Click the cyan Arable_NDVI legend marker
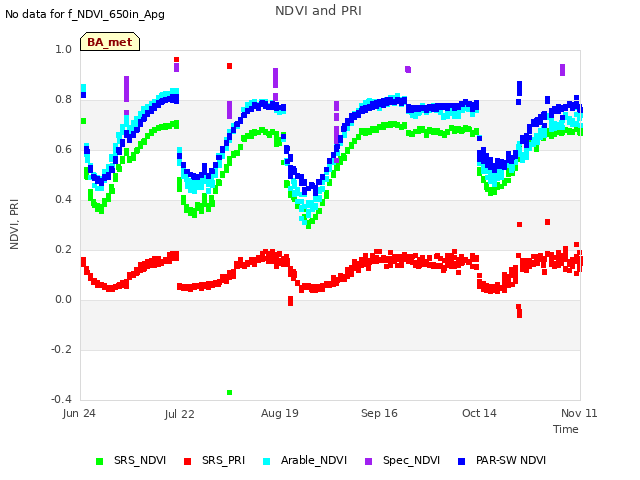This screenshot has height=480, width=640. tap(267, 461)
